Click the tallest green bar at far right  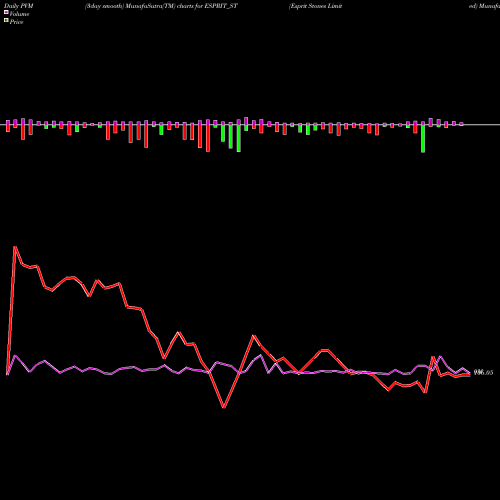tap(423, 137)
